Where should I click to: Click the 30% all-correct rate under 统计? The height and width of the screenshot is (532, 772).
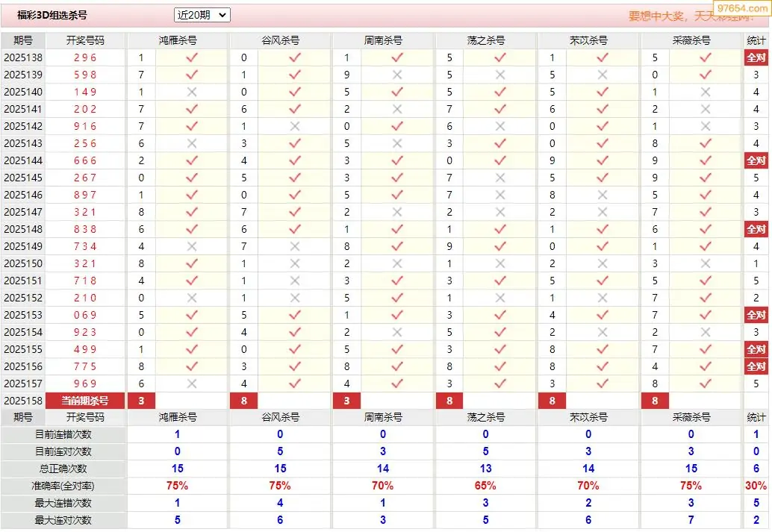pos(756,486)
